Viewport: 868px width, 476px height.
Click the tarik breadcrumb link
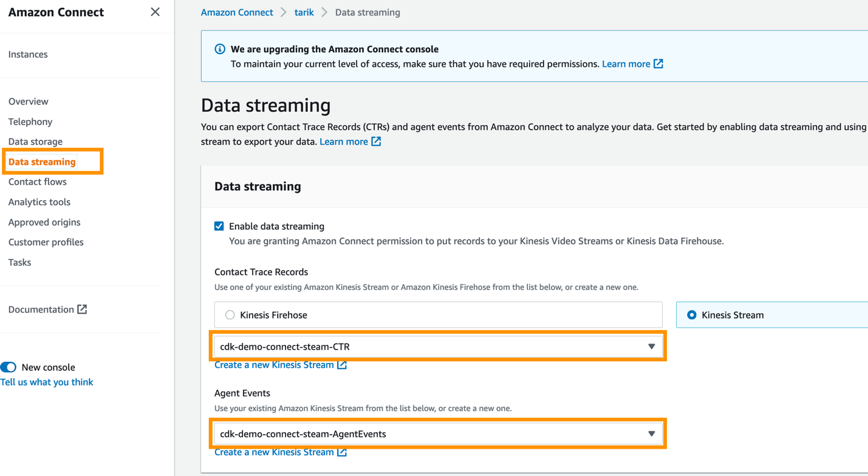[304, 12]
